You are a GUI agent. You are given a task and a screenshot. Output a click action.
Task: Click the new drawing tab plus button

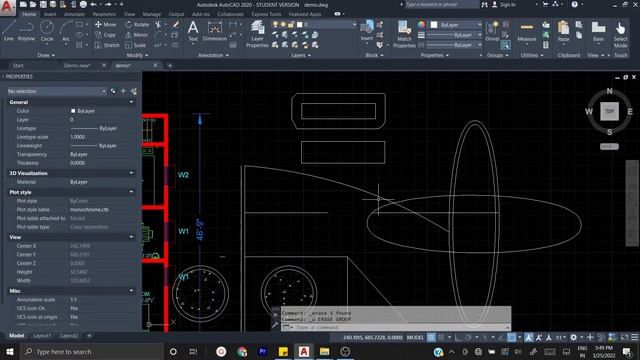(170, 65)
